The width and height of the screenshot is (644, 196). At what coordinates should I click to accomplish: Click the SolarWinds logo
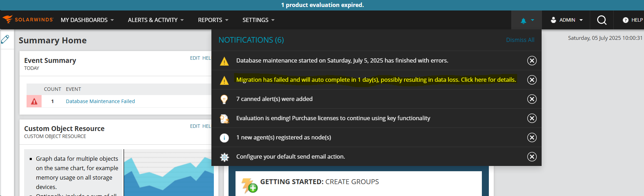coord(28,20)
